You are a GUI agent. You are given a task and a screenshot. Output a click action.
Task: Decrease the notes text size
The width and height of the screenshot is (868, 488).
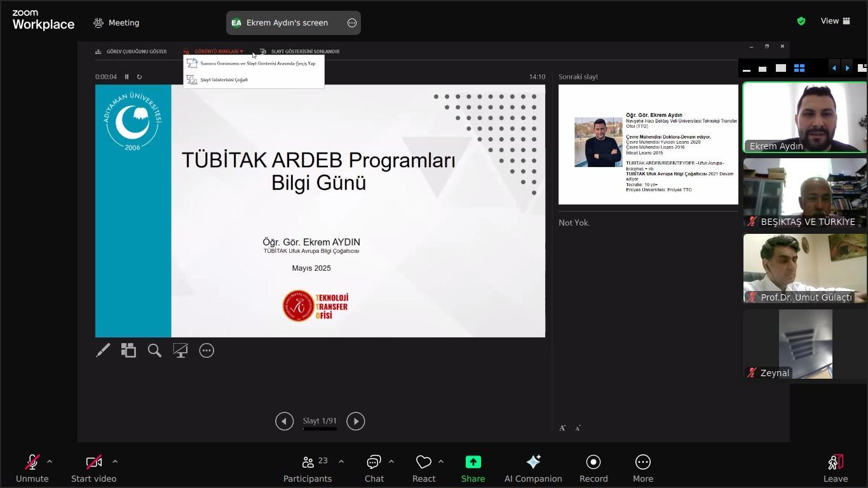pyautogui.click(x=578, y=428)
